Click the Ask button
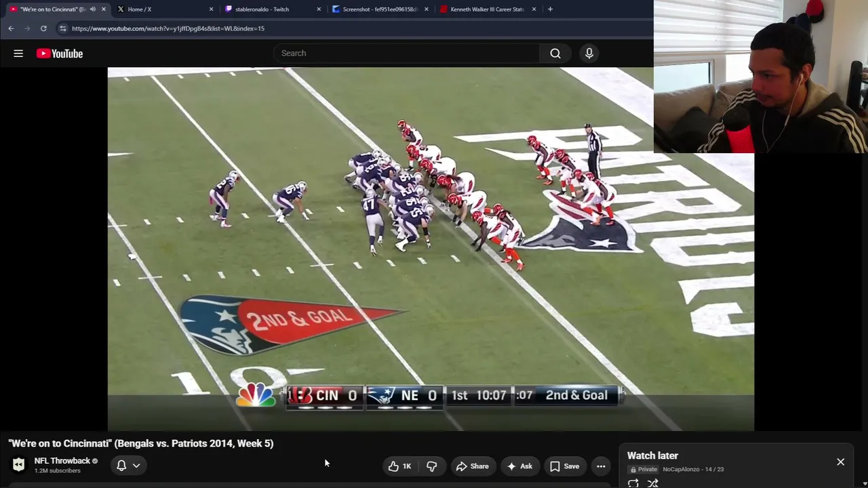This screenshot has height=488, width=868. pos(519,466)
